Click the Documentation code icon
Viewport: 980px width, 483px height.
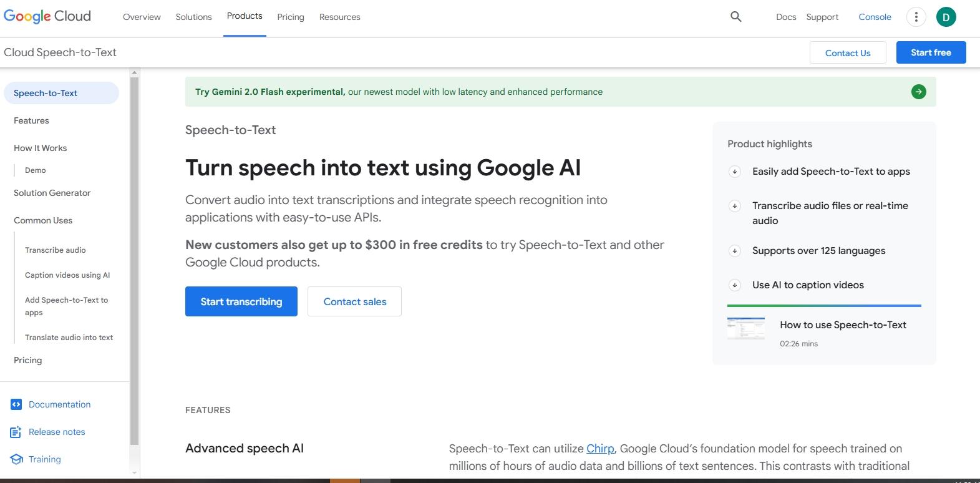pyautogui.click(x=16, y=404)
